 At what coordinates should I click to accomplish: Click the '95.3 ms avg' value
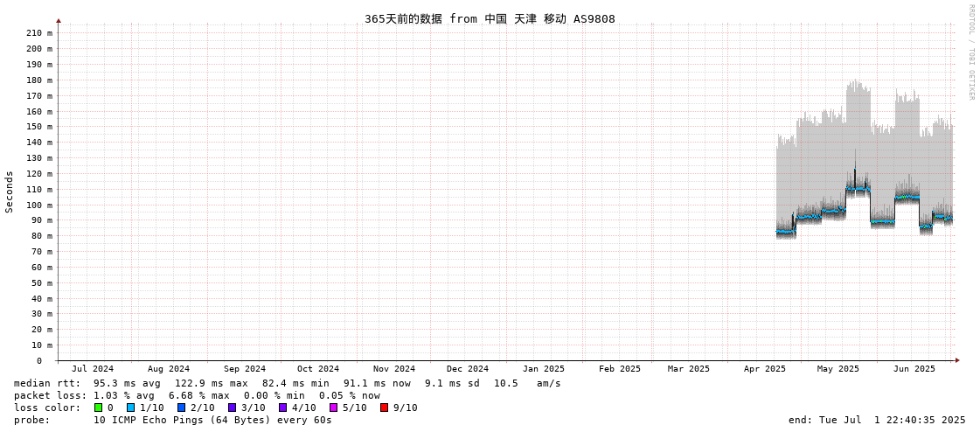tap(126, 383)
